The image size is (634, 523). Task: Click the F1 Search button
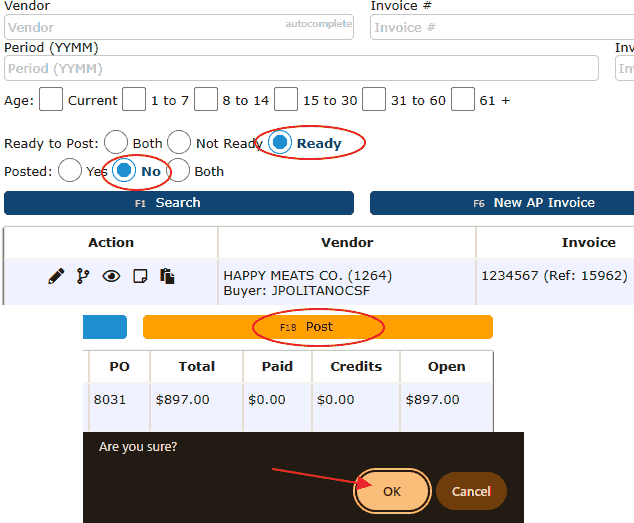(179, 203)
